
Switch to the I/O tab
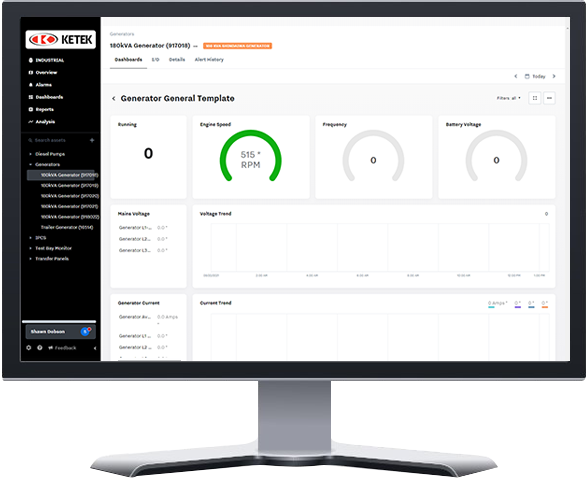[x=155, y=60]
